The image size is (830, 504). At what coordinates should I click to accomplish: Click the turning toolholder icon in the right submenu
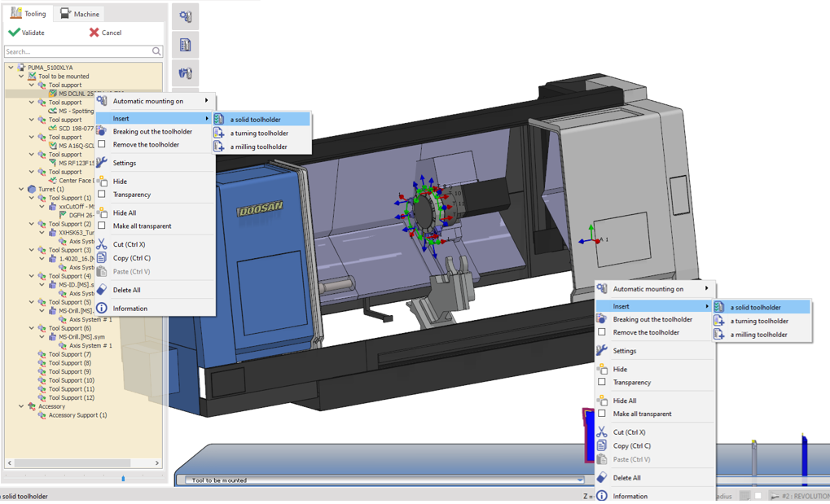tap(719, 321)
